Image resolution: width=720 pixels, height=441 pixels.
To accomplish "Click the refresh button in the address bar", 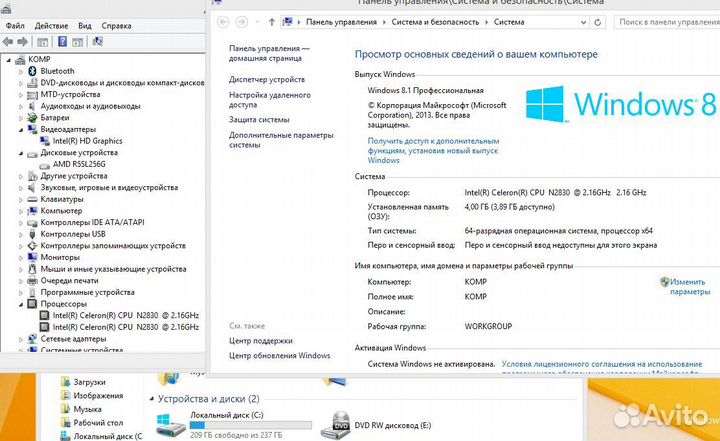I will pos(598,22).
